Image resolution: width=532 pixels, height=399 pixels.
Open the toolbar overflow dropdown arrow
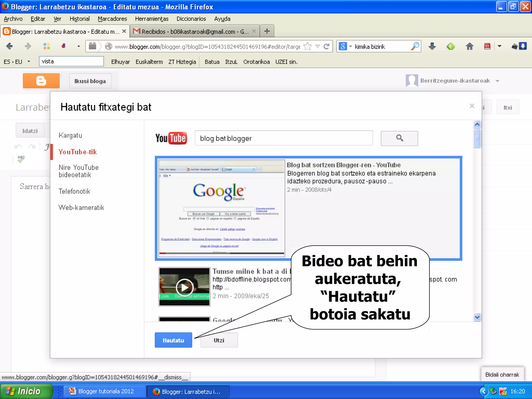(x=499, y=46)
